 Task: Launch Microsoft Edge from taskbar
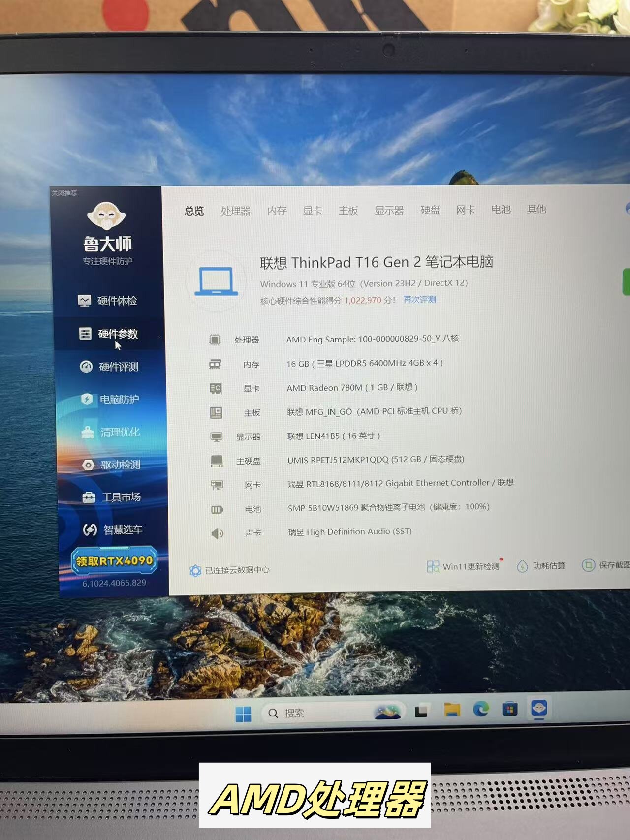point(481,709)
